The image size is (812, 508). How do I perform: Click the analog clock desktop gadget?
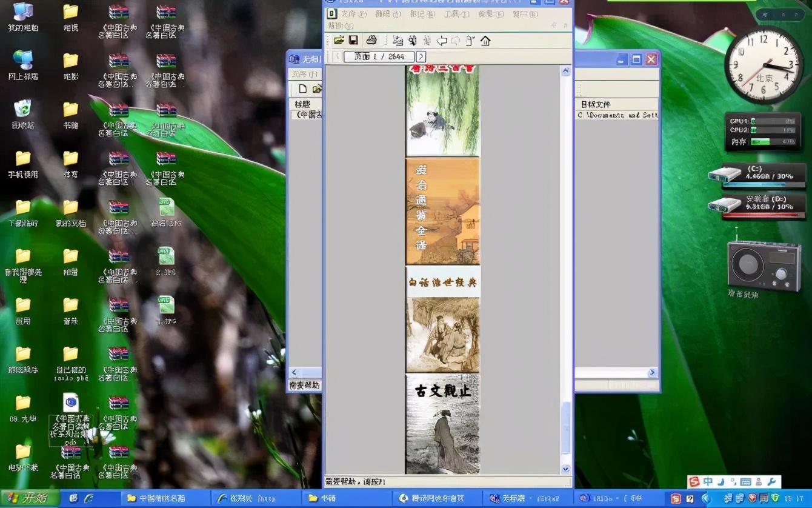pyautogui.click(x=764, y=66)
